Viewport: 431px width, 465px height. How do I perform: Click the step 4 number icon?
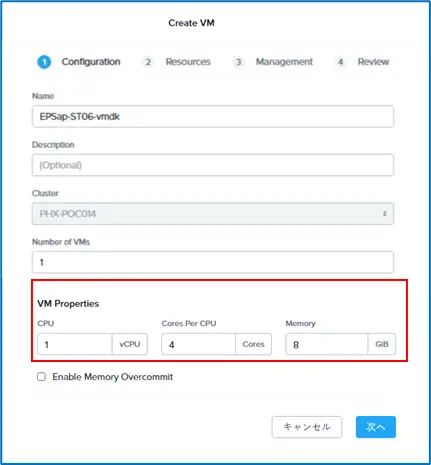point(340,62)
